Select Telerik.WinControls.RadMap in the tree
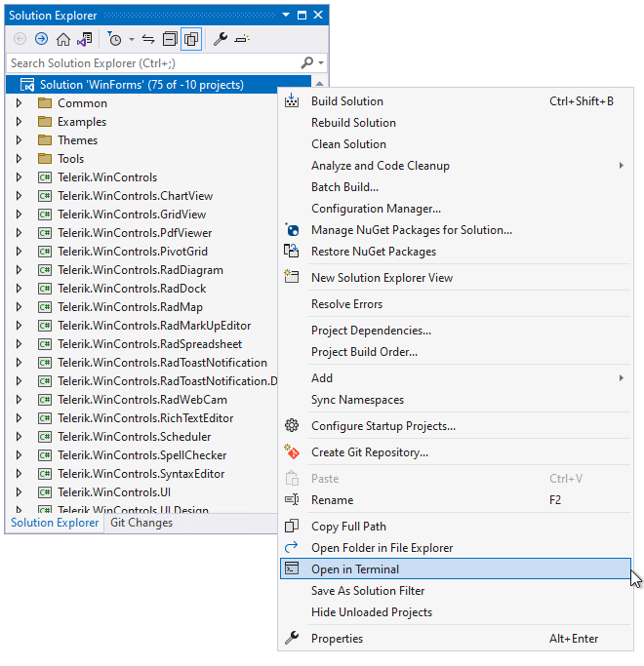Viewport: 644px width, 666px height. click(130, 306)
